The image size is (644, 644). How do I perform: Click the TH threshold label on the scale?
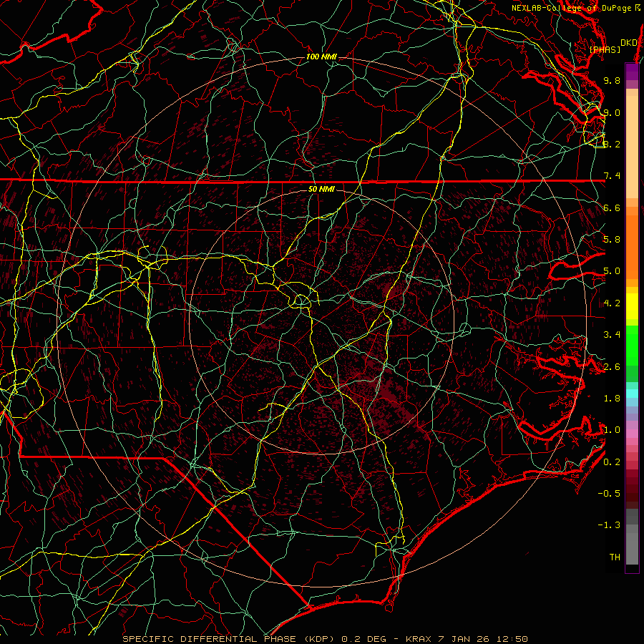click(615, 557)
